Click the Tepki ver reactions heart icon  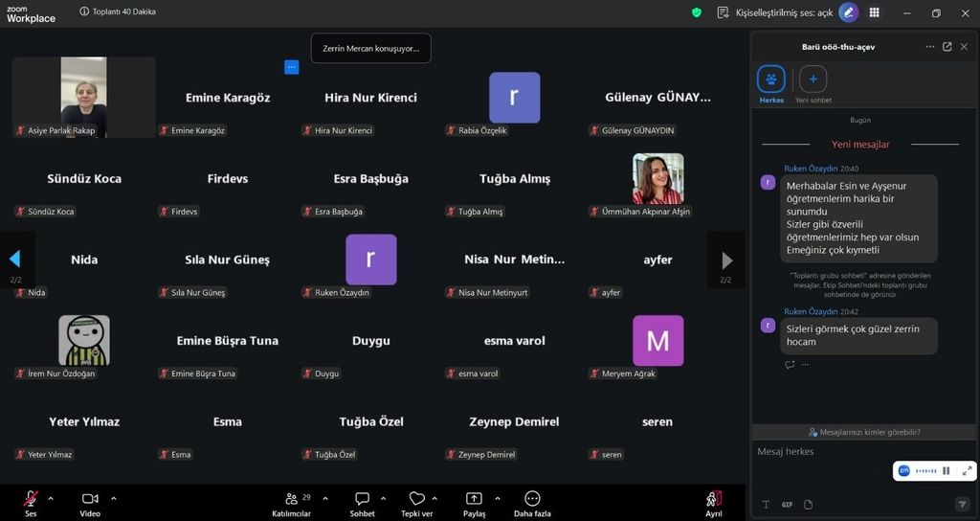[x=416, y=499]
